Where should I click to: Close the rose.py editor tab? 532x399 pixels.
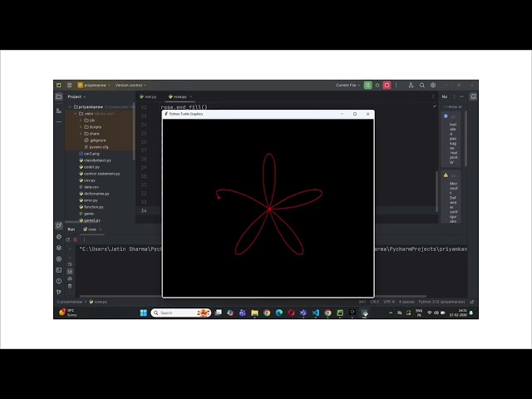191,96
